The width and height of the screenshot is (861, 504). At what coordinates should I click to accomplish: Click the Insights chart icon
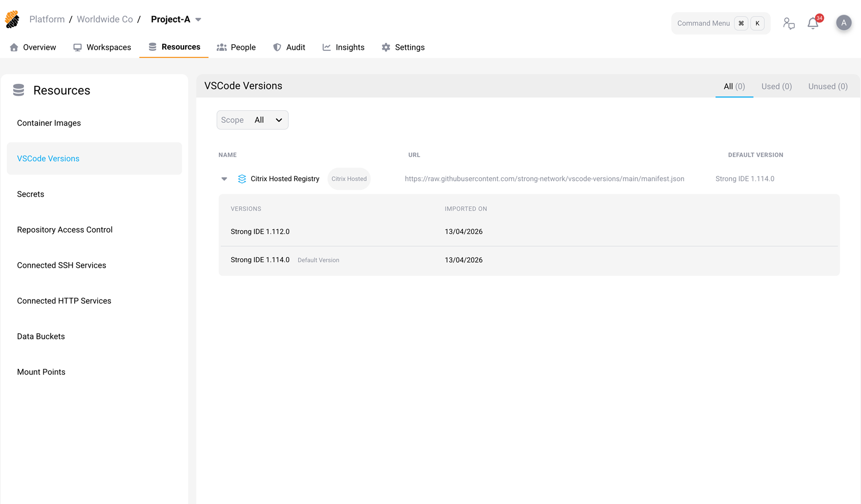[x=326, y=47]
